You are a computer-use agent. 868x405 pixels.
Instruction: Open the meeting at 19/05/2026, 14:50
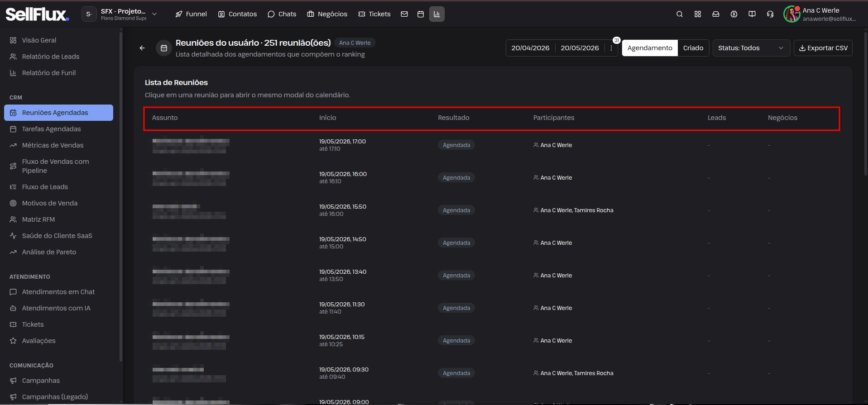pos(493,243)
